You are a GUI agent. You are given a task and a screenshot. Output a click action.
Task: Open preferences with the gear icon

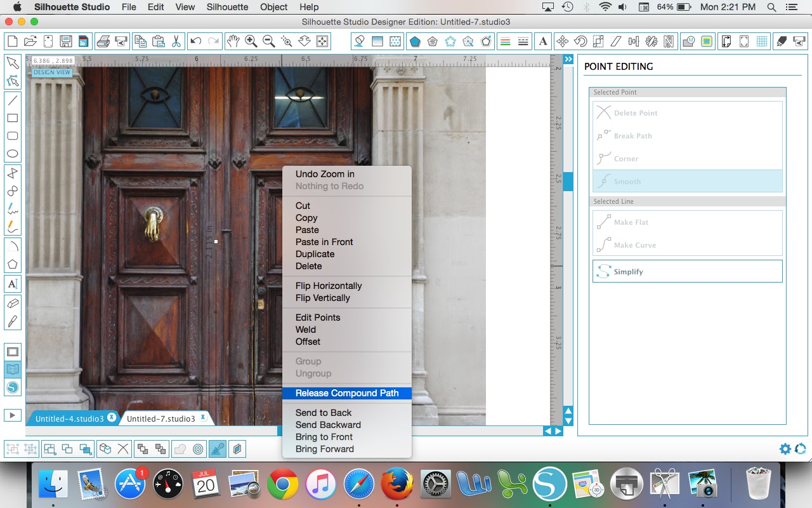(x=785, y=449)
